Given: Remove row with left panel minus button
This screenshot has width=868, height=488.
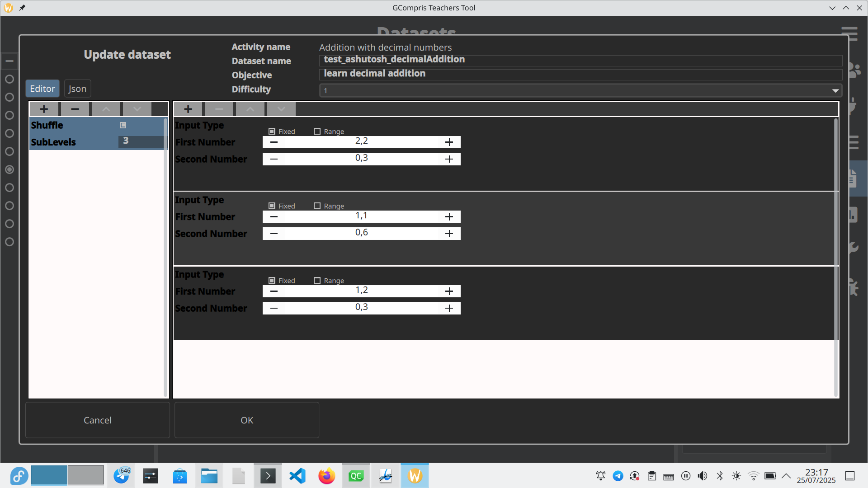Looking at the screenshot, I should coord(75,109).
